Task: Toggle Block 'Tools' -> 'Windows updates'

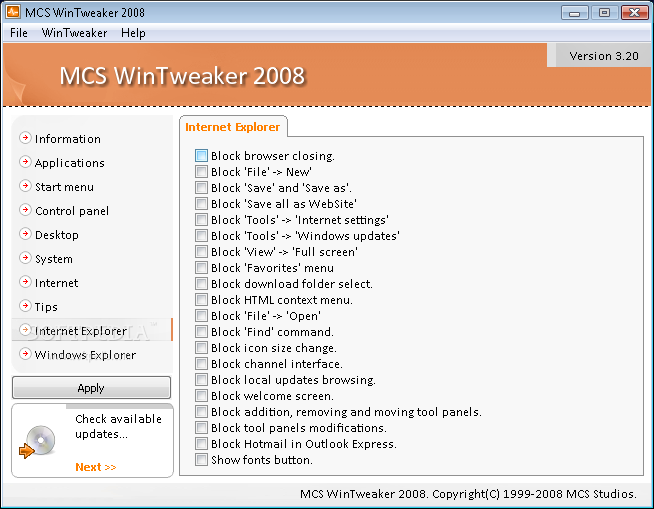Action: point(201,235)
